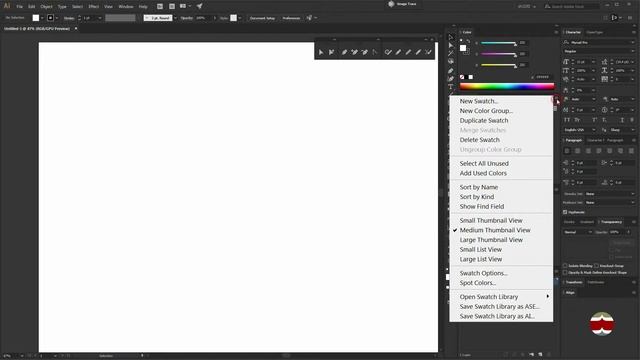Enable Knockout Group checkbox
The height and width of the screenshot is (360, 640).
pos(597,266)
